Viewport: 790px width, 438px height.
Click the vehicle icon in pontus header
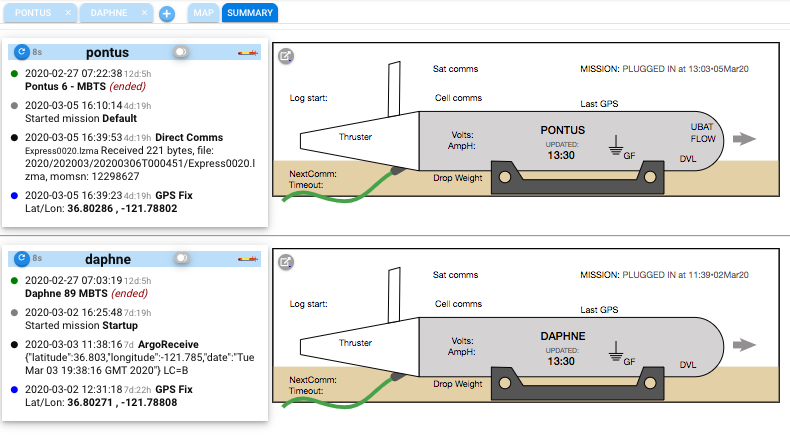tap(246, 51)
